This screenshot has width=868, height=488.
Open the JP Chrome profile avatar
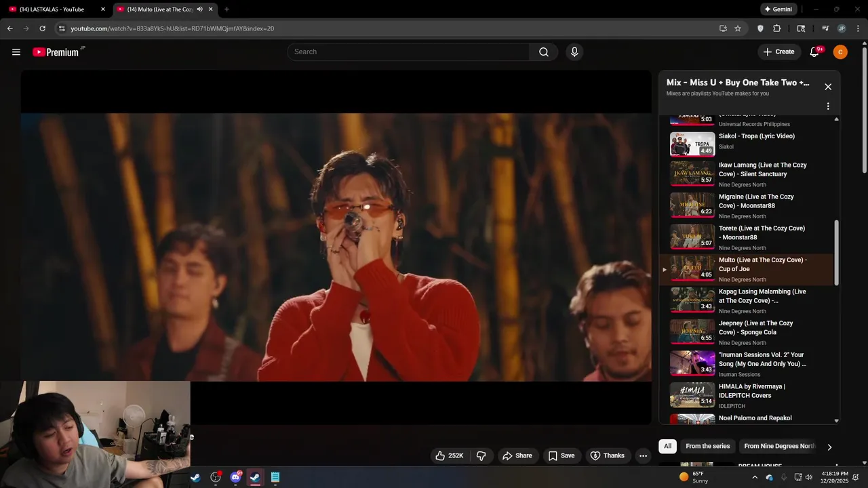(x=842, y=28)
